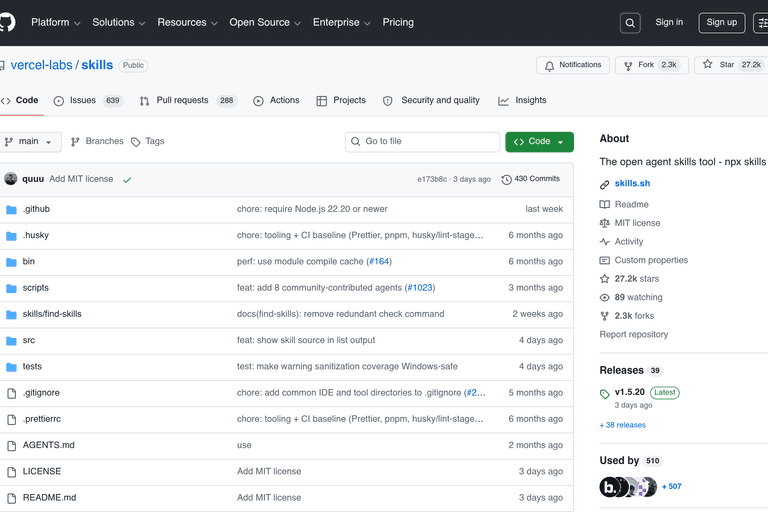Screen dimensions: 768x512
Task: Click the README.md file icon
Action: (x=11, y=498)
